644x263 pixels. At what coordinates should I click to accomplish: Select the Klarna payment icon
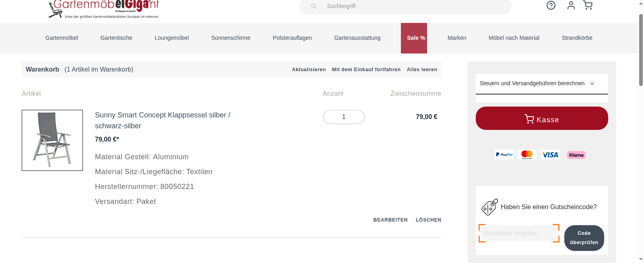click(576, 154)
